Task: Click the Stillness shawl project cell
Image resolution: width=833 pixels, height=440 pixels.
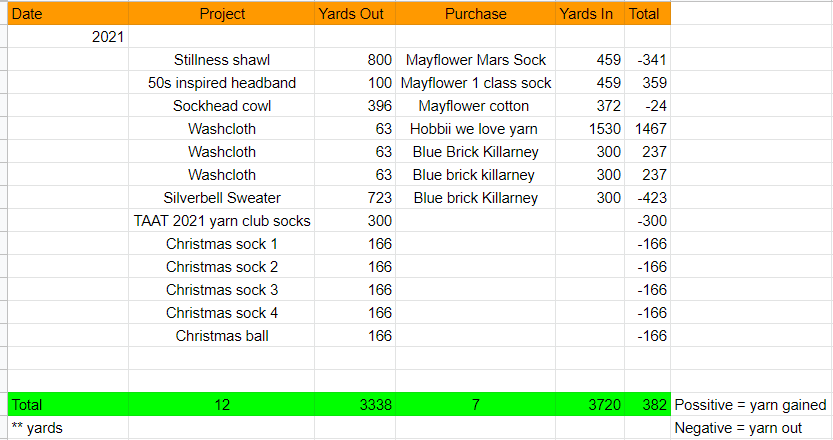Action: click(221, 60)
